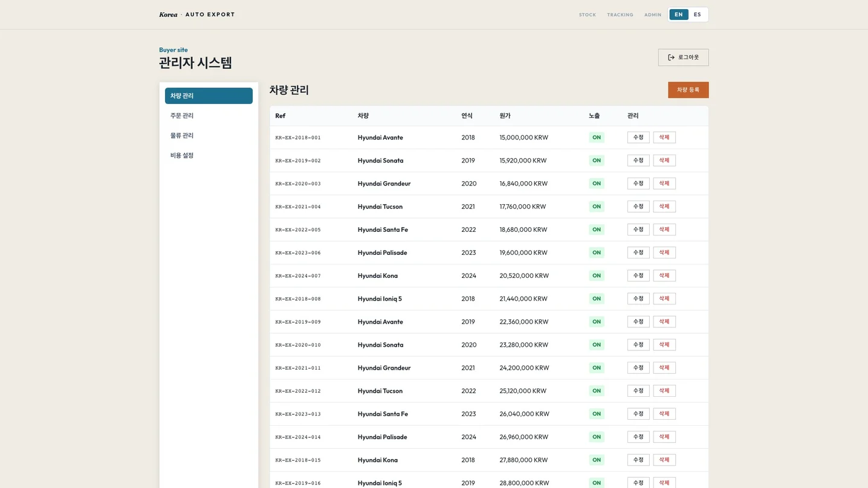Edit (수정) vehicle KR-EX-2018-001
Image resolution: width=868 pixels, height=488 pixels.
coord(638,138)
